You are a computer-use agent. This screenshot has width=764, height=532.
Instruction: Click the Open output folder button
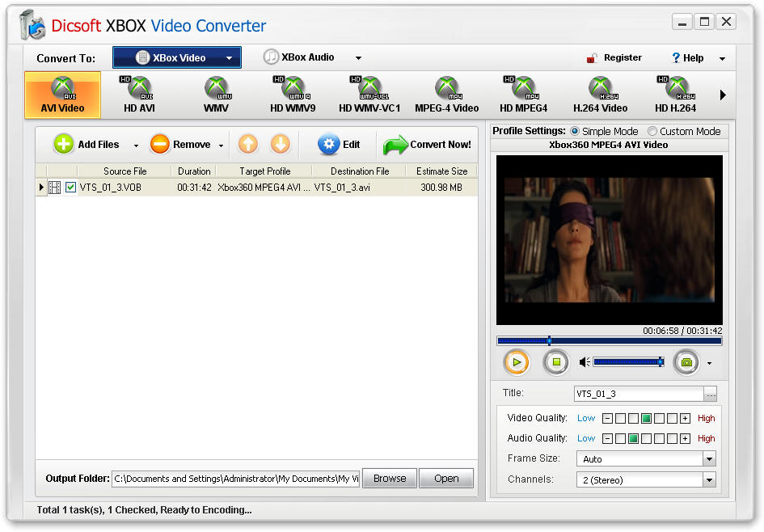point(446,479)
